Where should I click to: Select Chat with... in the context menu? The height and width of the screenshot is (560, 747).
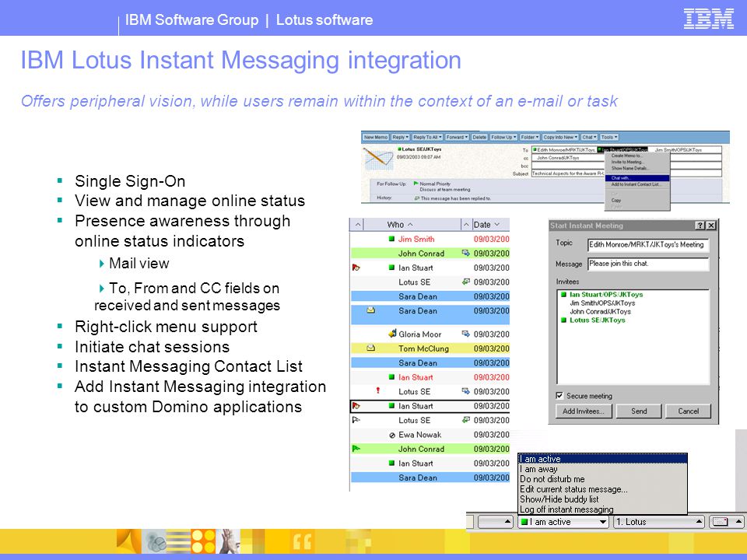(x=637, y=178)
